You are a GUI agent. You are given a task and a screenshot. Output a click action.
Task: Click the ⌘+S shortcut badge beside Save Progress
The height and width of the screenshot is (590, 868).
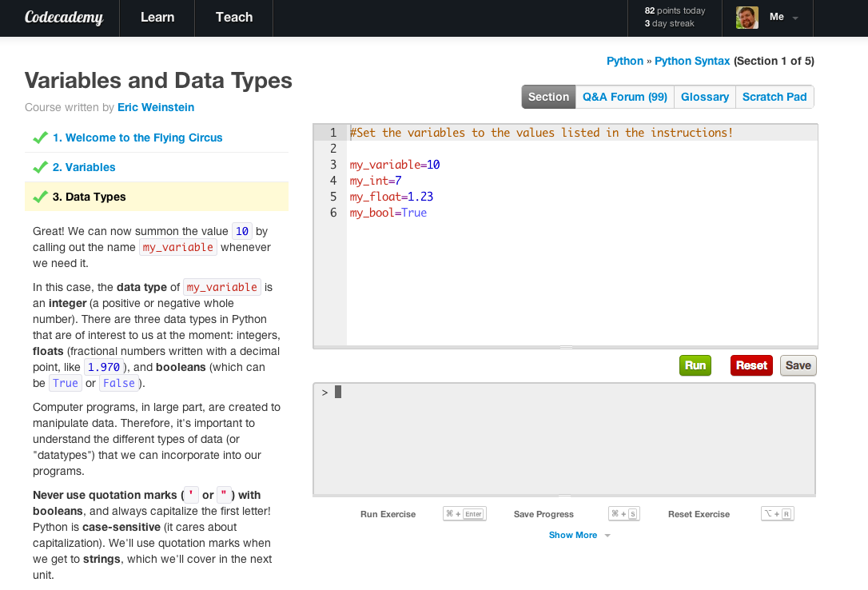(x=623, y=514)
